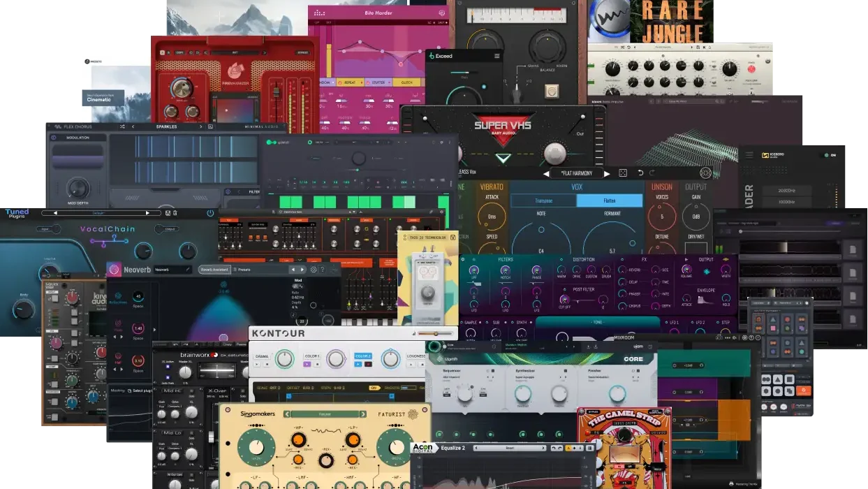868x489 pixels.
Task: Click the Flex Chorus shuffle preset icon
Action: [123, 126]
